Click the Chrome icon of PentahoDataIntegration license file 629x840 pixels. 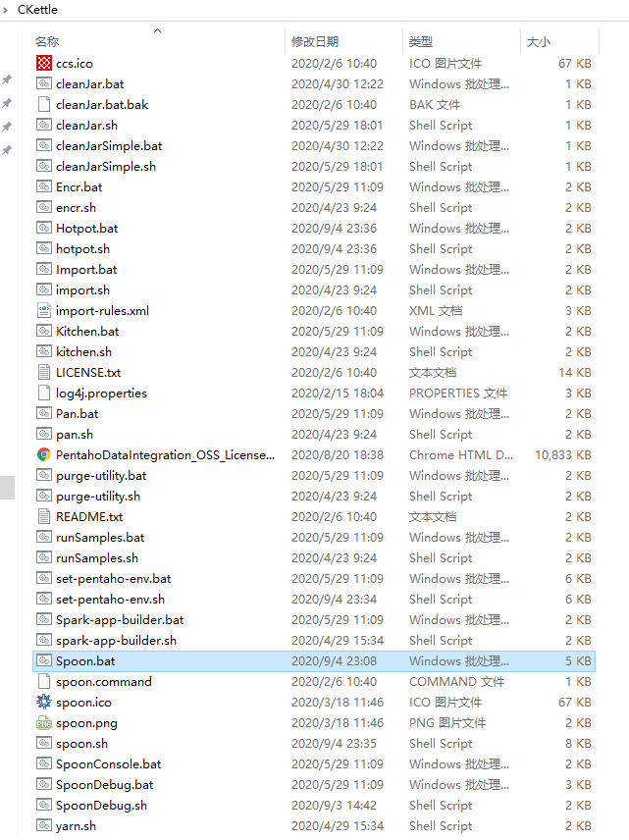click(43, 455)
